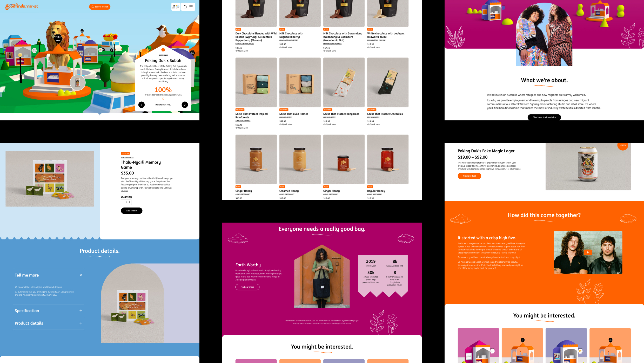
Task: Click the Check out their website link
Action: [x=544, y=117]
